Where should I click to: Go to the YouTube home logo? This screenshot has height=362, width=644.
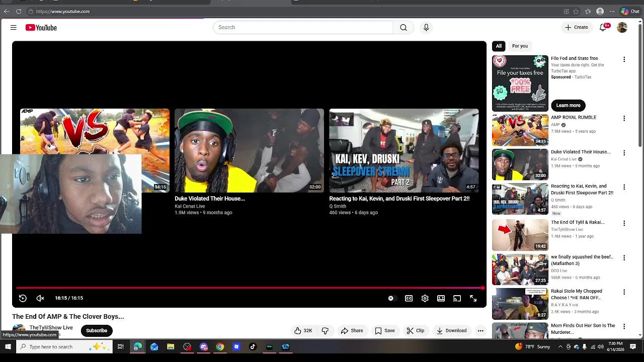[x=41, y=28]
